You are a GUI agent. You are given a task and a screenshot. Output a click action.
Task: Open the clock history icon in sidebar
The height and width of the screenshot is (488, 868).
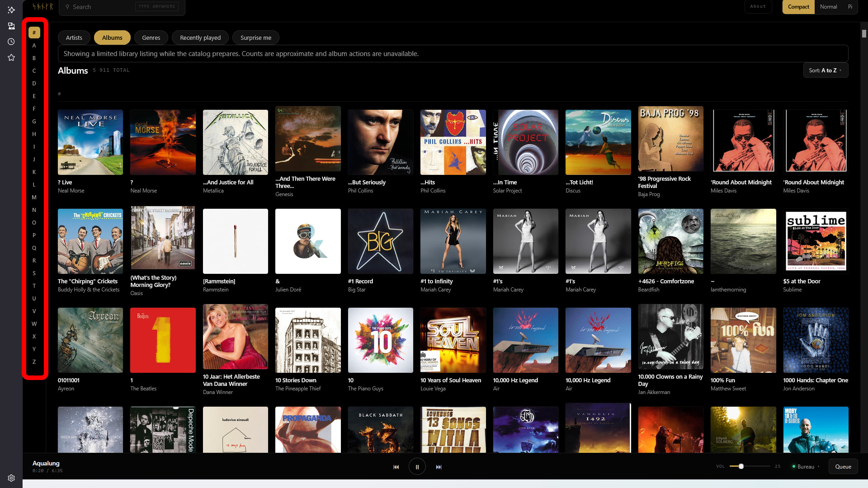point(11,42)
